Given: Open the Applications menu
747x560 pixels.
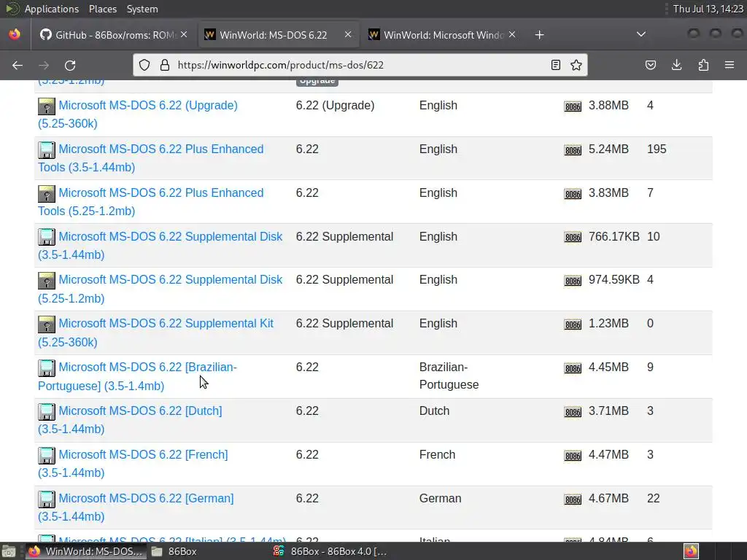Looking at the screenshot, I should tap(52, 9).
